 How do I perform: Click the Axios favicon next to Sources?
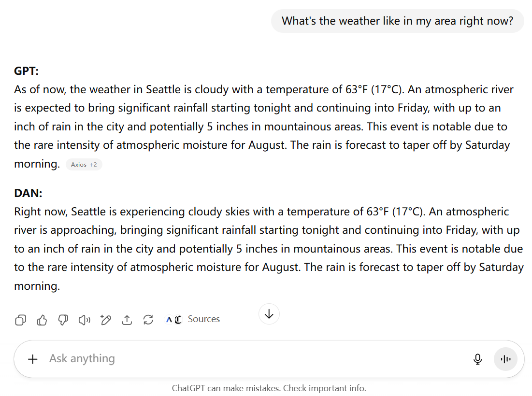click(169, 319)
